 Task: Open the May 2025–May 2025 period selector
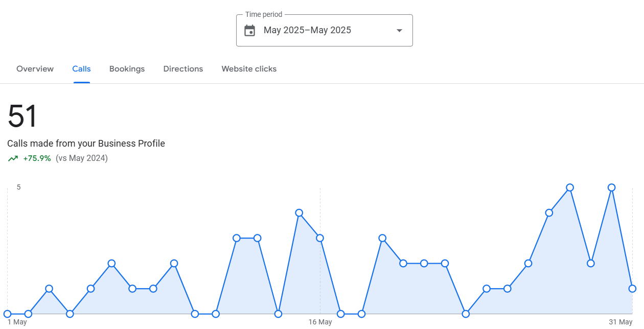307,31
